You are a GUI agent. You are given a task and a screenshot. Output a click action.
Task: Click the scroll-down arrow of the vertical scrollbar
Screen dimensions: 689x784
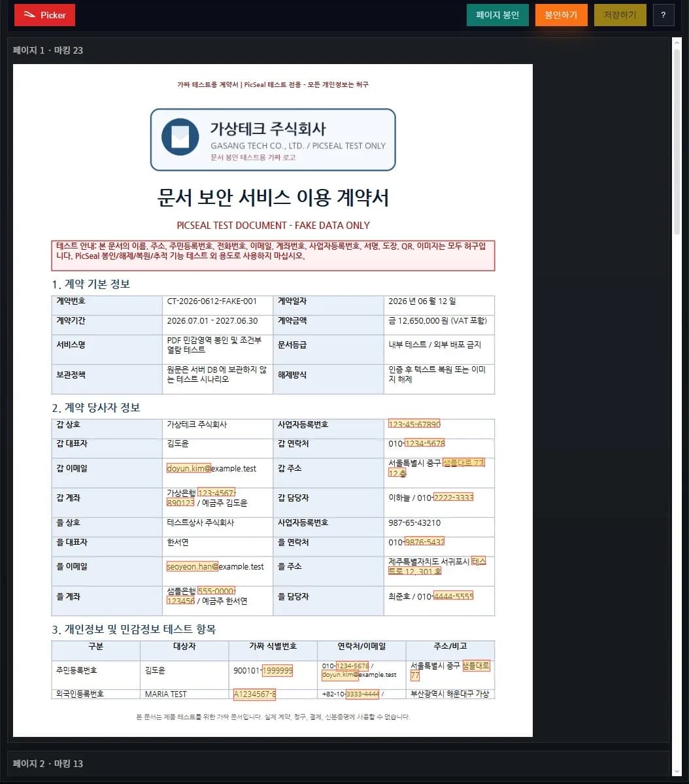pyautogui.click(x=677, y=772)
